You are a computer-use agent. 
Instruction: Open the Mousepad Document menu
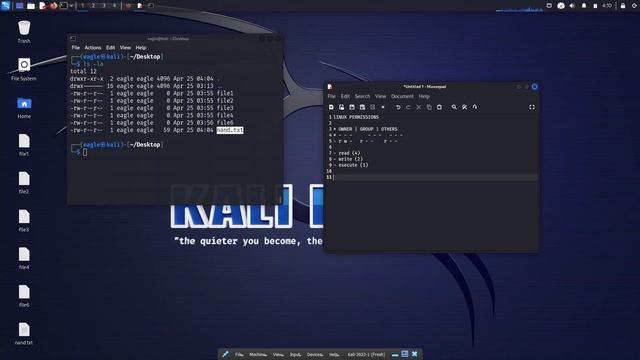(402, 96)
